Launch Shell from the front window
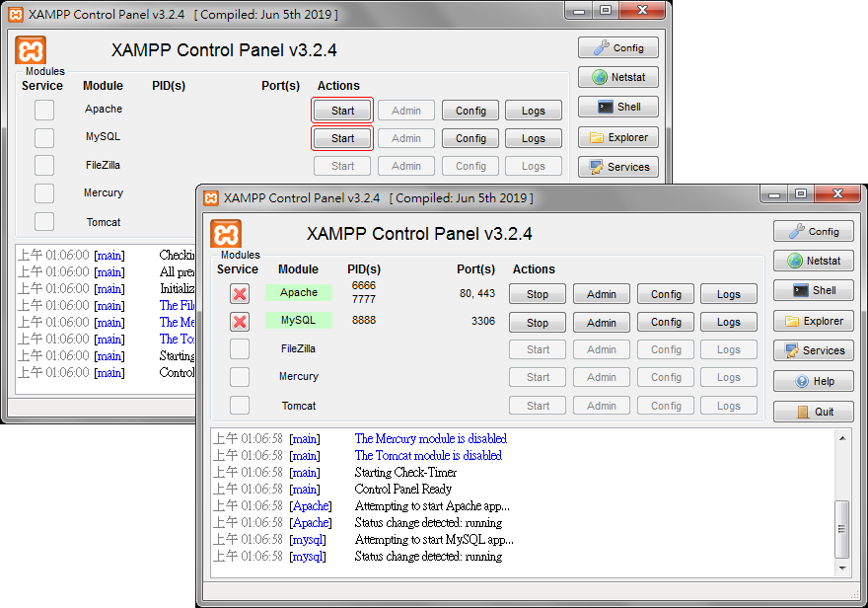Image resolution: width=868 pixels, height=608 pixels. (x=813, y=291)
